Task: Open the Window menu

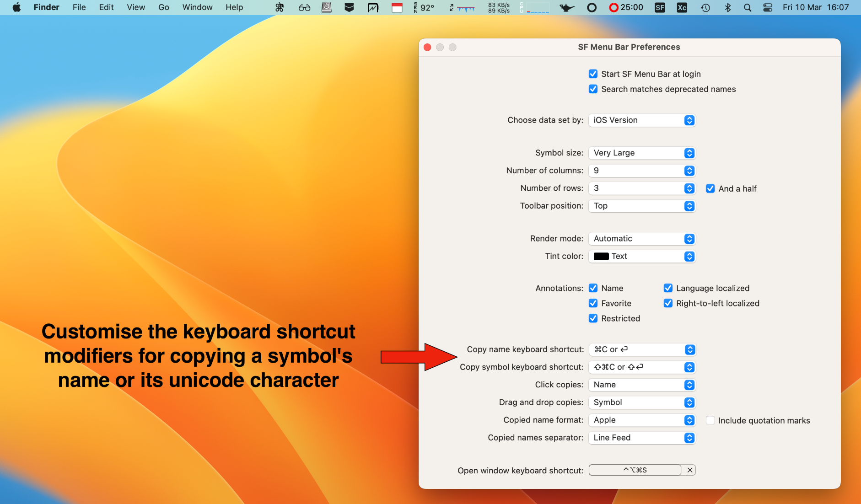Action: (x=197, y=7)
